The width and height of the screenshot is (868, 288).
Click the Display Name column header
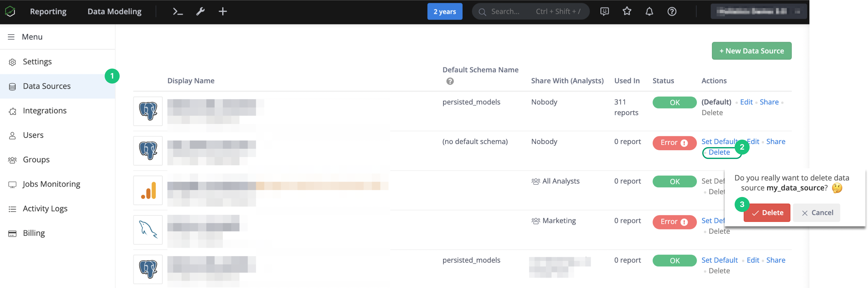(191, 81)
